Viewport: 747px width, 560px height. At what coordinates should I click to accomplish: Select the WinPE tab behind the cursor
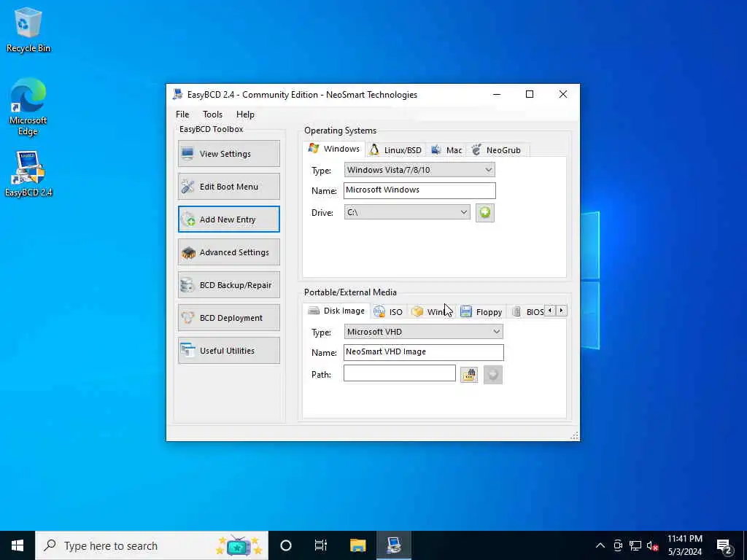click(432, 312)
